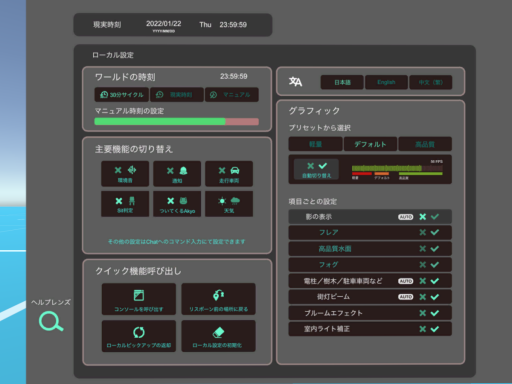The width and height of the screenshot is (512, 384).
Task: Click the プリセットから選択 label
Action: [x=320, y=128]
